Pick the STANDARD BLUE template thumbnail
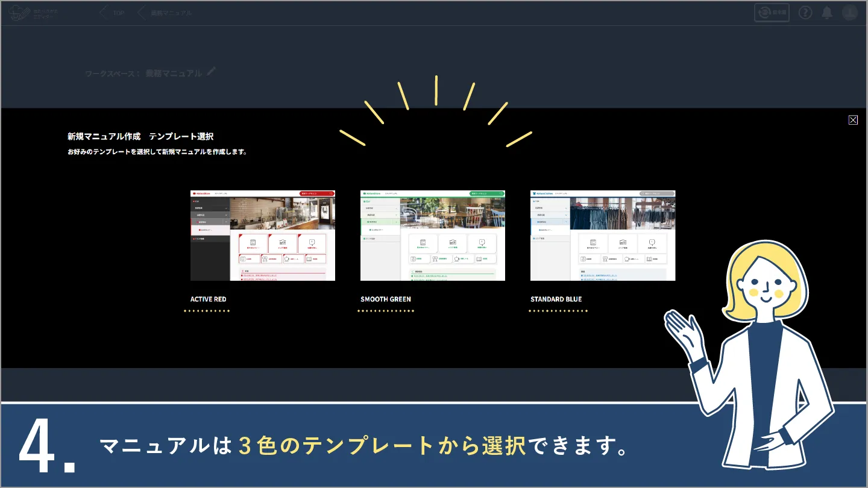This screenshot has width=868, height=488. 603,236
